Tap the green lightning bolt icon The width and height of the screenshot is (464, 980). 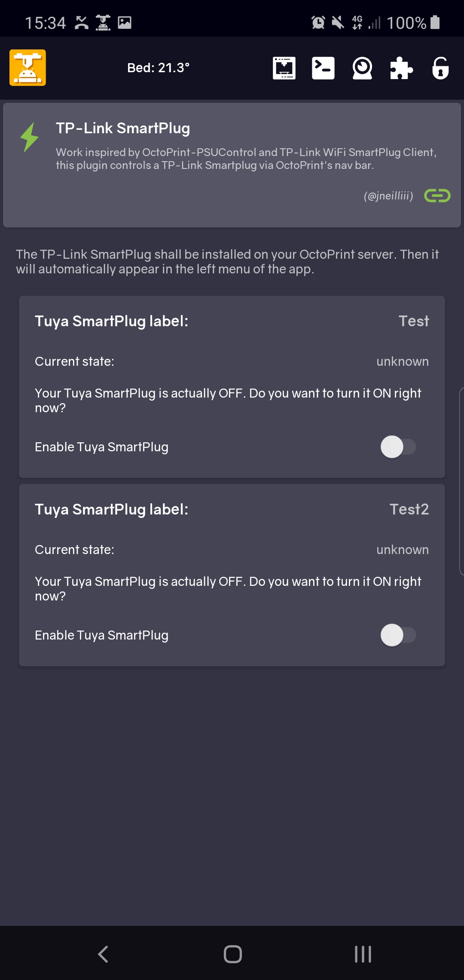[x=29, y=138]
